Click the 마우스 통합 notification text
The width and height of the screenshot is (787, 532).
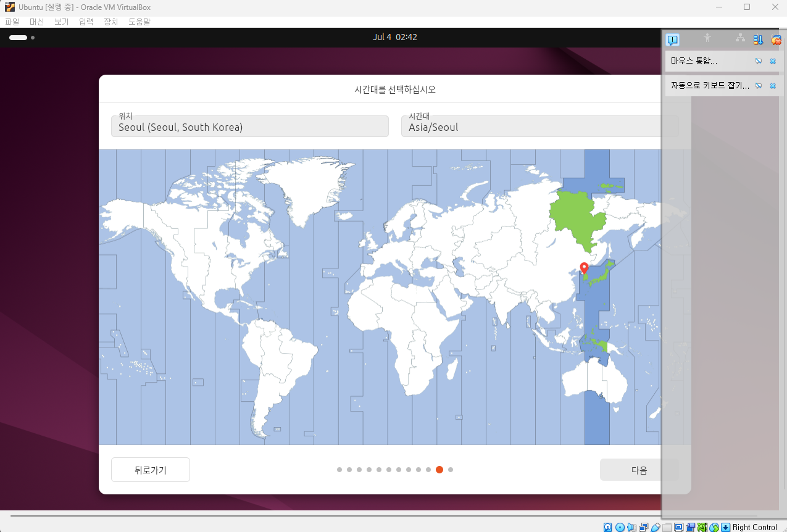coord(694,61)
